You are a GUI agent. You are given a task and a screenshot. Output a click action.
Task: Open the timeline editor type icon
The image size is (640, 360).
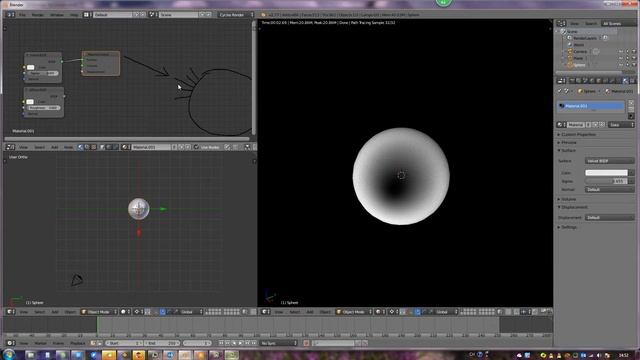click(x=10, y=343)
